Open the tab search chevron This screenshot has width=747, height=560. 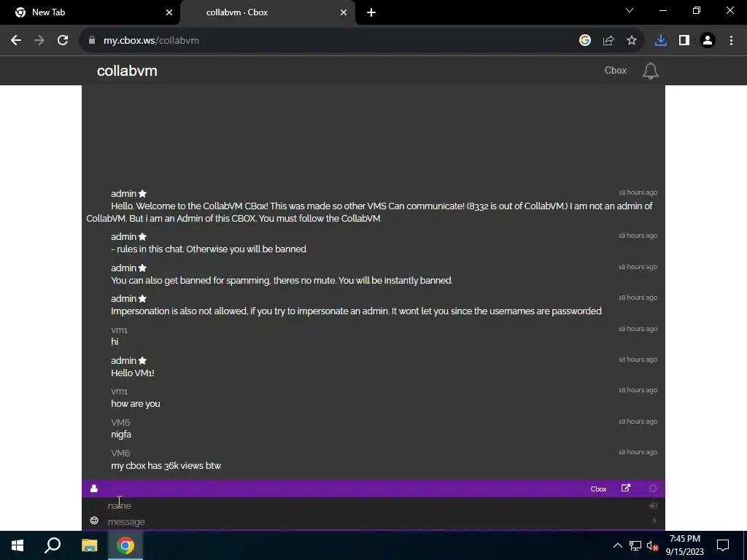tap(630, 10)
